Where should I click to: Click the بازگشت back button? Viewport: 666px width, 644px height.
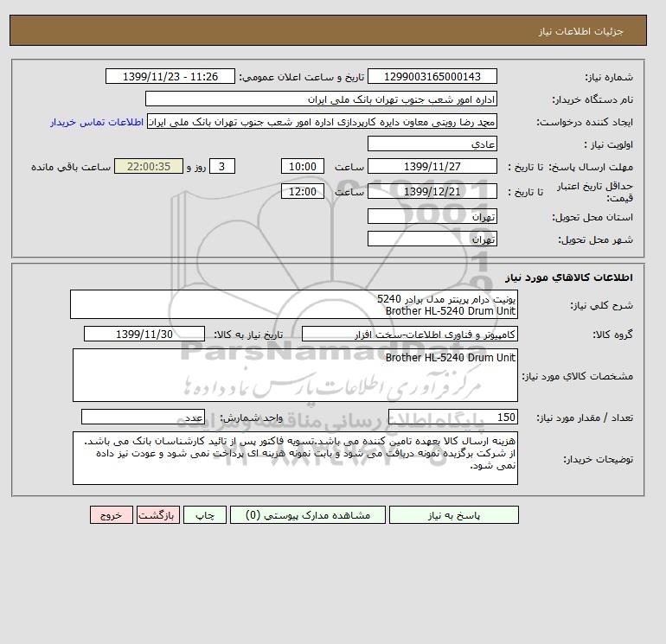[x=158, y=515]
